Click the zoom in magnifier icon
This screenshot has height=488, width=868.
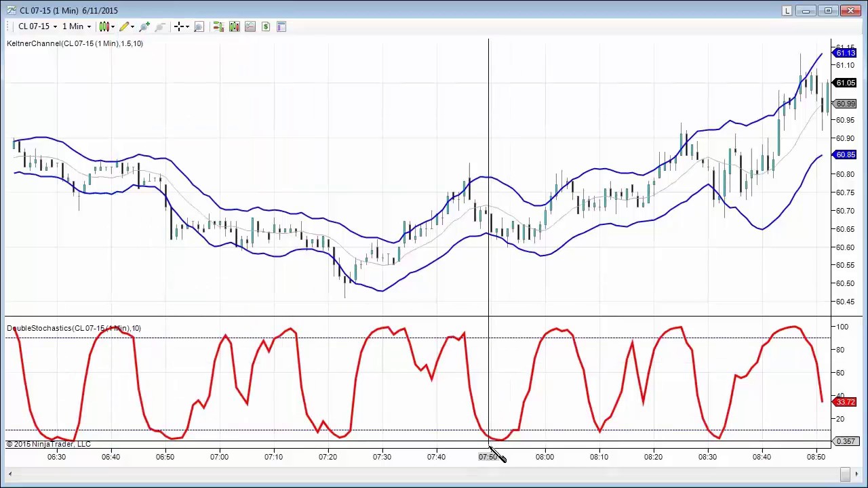[x=144, y=26]
